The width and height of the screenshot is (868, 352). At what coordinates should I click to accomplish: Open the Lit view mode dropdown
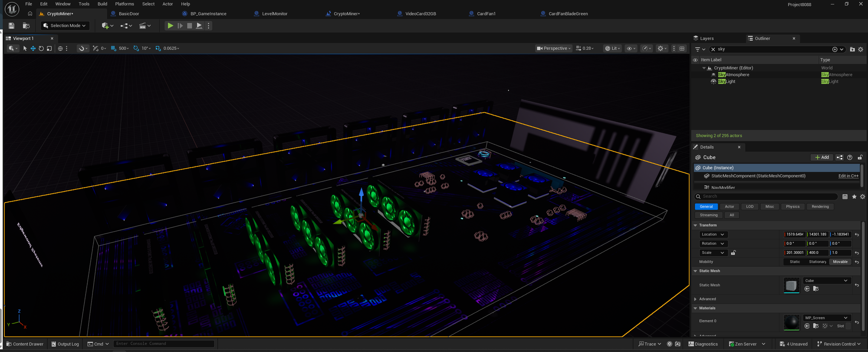pos(612,48)
